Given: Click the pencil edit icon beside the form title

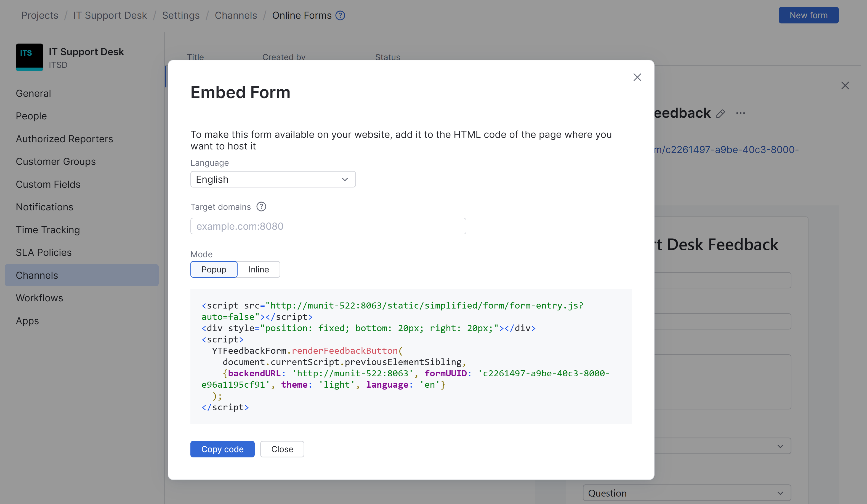Looking at the screenshot, I should click(721, 113).
